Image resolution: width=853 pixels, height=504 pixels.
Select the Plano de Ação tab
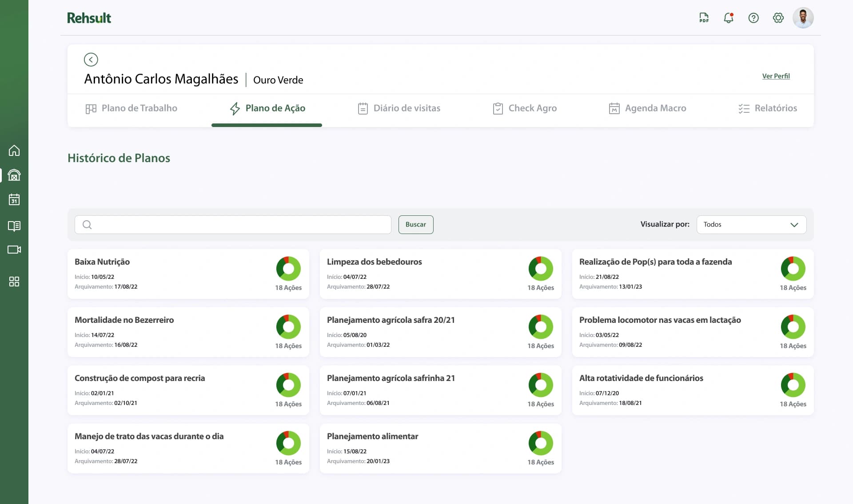pyautogui.click(x=267, y=108)
